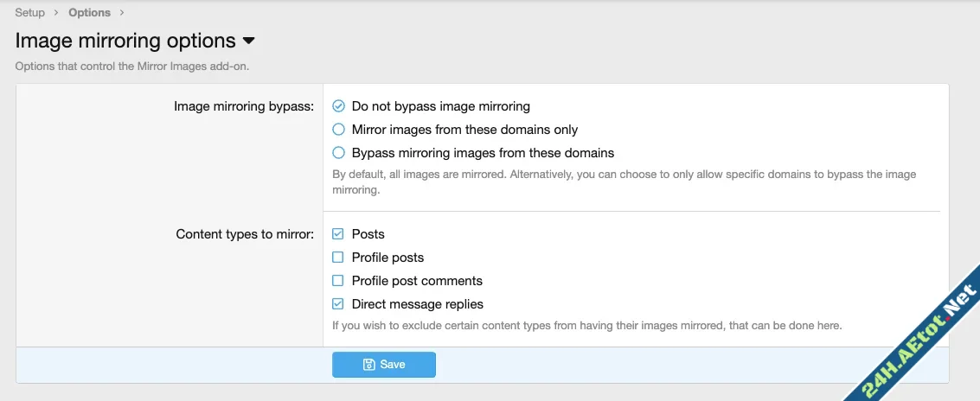Uncheck the Posts checkbox

(338, 234)
